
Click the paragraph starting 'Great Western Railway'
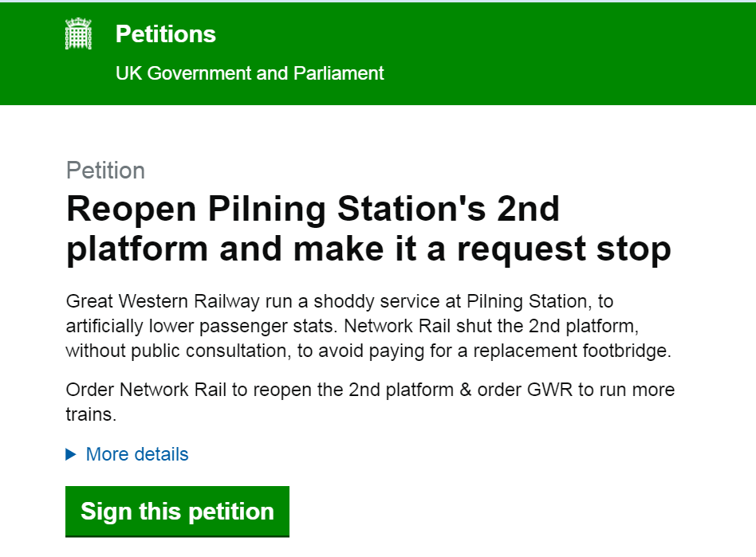369,326
